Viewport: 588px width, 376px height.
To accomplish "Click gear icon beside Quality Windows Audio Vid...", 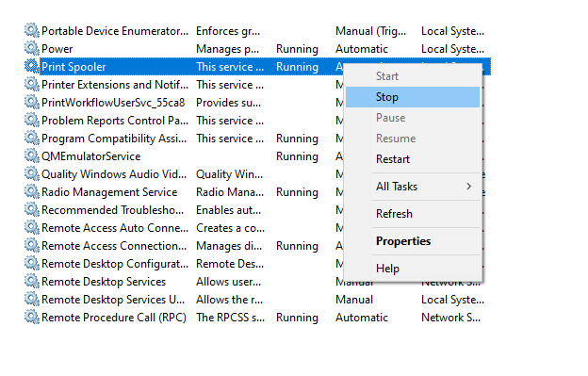I will 32,174.
